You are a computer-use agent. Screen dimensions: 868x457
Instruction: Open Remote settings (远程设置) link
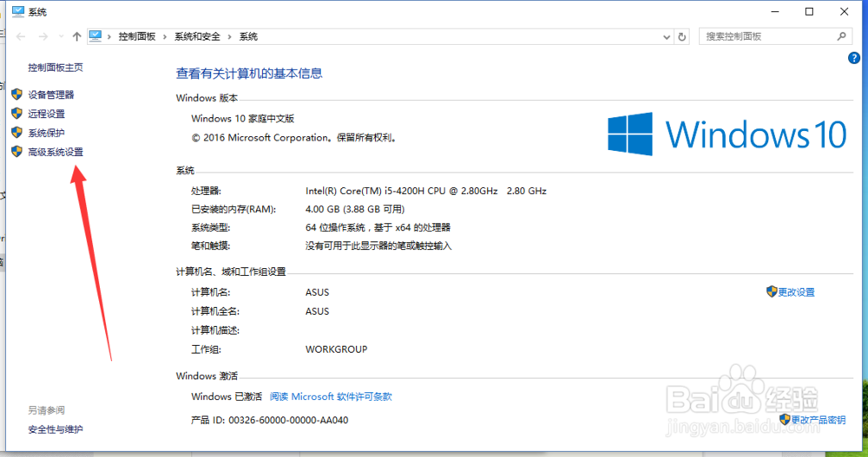coord(47,114)
